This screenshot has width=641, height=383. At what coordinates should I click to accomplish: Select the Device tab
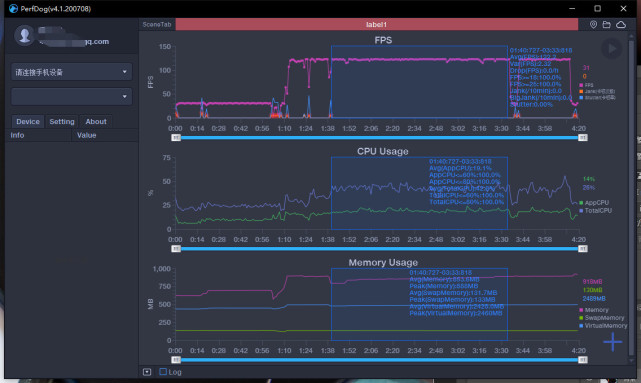coord(28,121)
